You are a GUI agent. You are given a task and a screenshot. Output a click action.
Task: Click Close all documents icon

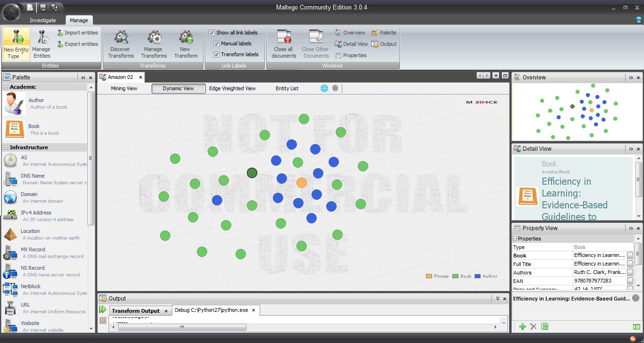point(284,38)
